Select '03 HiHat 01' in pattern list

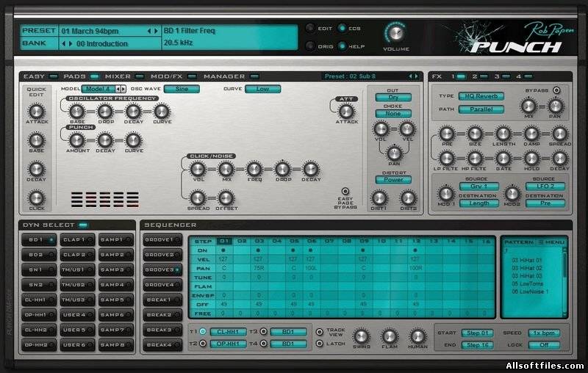pyautogui.click(x=527, y=260)
